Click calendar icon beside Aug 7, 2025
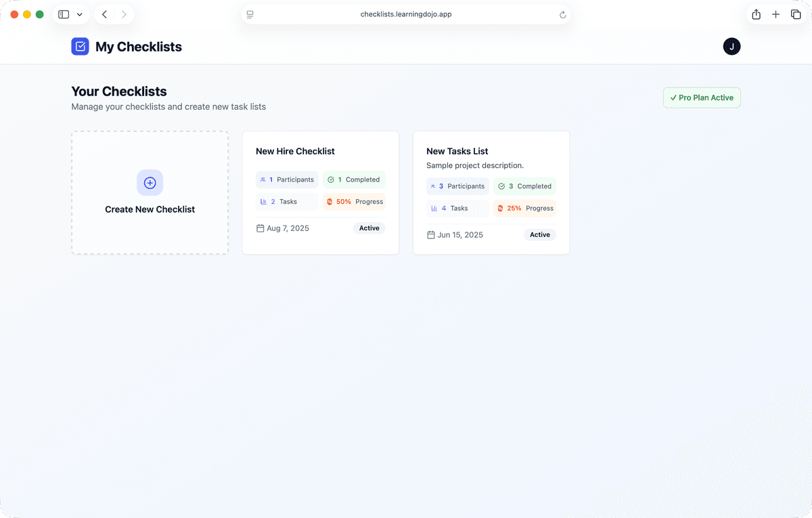The image size is (812, 518). 260,228
